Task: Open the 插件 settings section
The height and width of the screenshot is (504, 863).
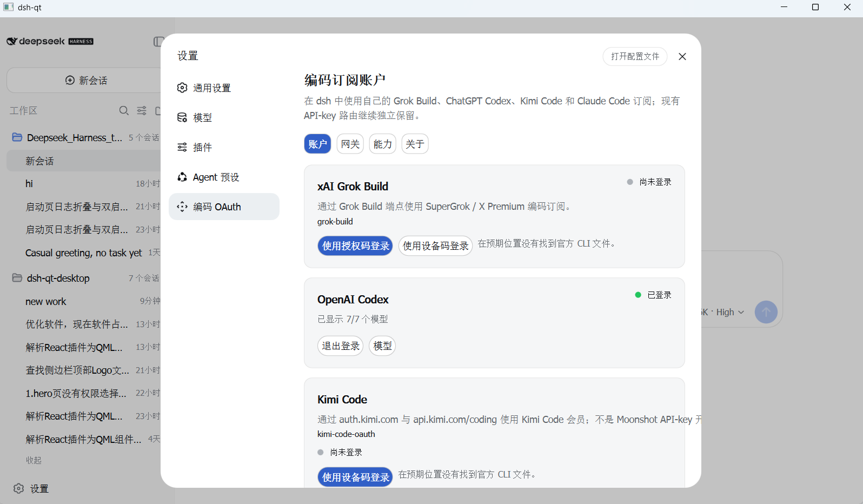Action: (x=224, y=147)
